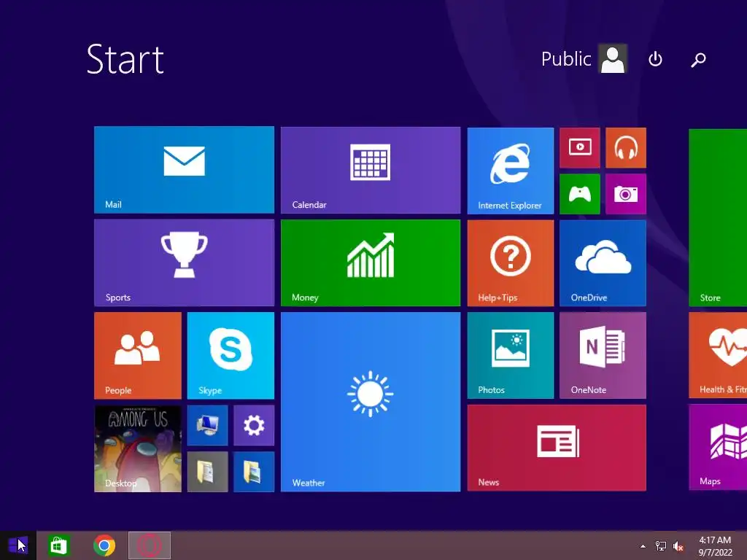Image resolution: width=747 pixels, height=560 pixels.
Task: Open the Sports trophy tile
Action: click(x=184, y=262)
